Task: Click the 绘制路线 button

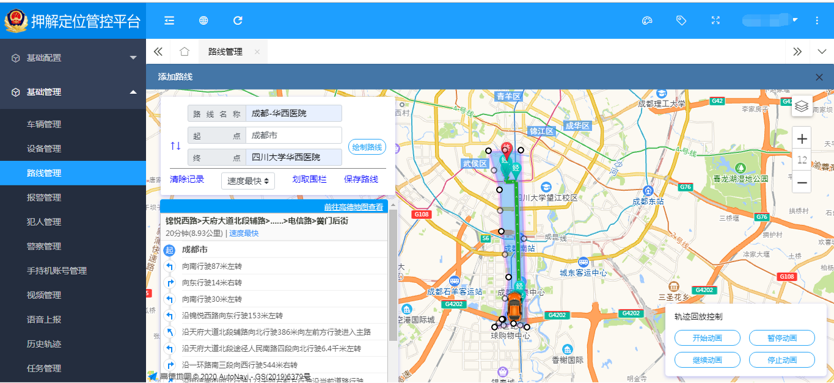Action: (367, 147)
